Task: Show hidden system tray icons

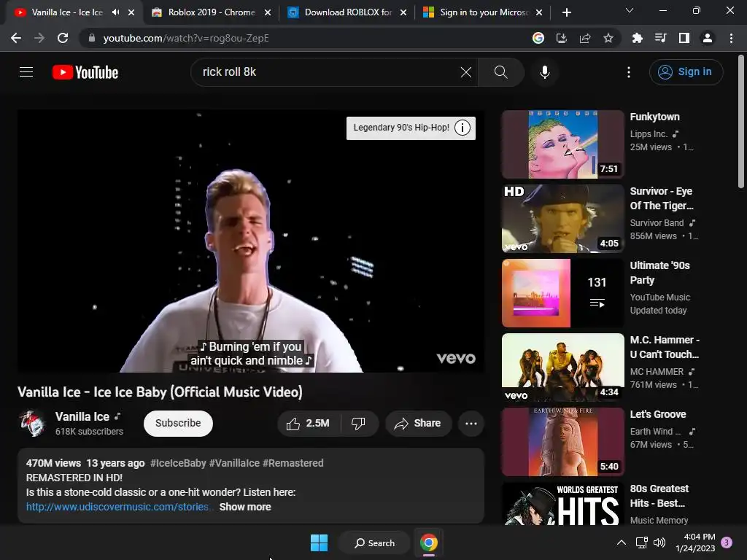Action: point(622,542)
